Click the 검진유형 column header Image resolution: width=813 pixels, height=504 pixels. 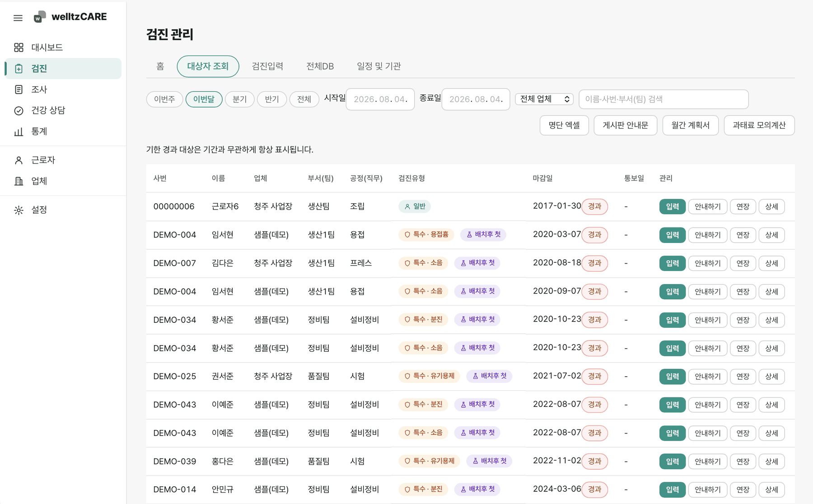[411, 178]
